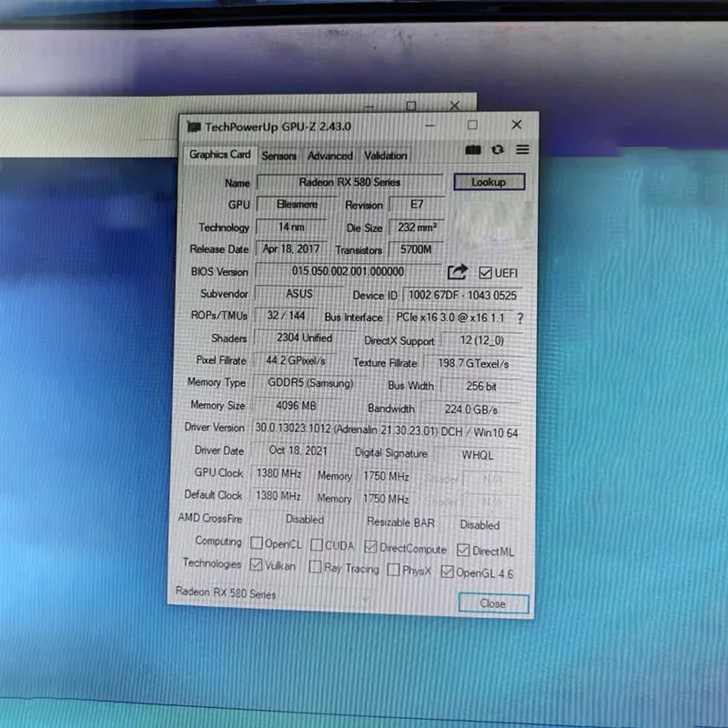This screenshot has height=728, width=728.
Task: Click the Transistors value 5700M
Action: click(416, 249)
